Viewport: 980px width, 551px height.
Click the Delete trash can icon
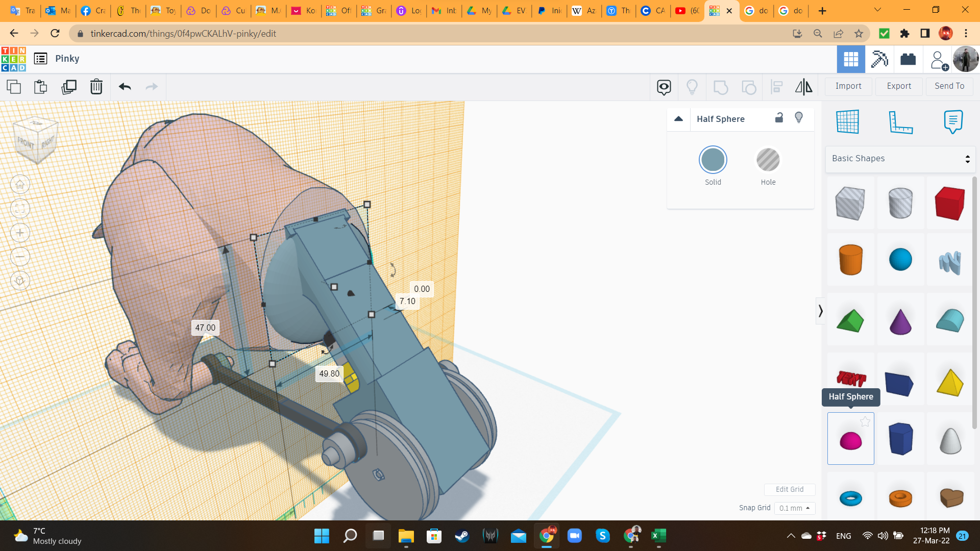point(96,87)
